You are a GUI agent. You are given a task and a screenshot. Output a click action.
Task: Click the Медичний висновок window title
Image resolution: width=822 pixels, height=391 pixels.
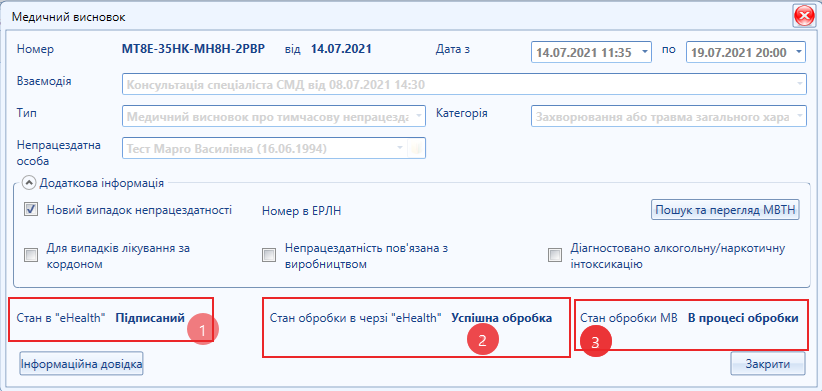69,17
